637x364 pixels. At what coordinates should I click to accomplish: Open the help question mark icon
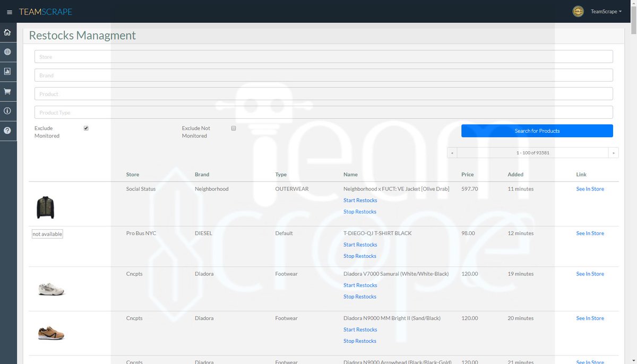(x=7, y=131)
